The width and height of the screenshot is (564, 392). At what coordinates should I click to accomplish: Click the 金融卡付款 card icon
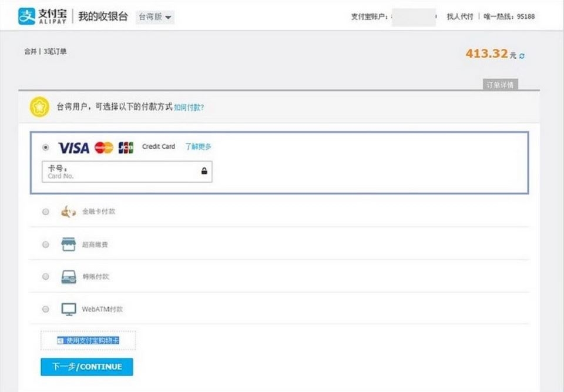pos(68,212)
